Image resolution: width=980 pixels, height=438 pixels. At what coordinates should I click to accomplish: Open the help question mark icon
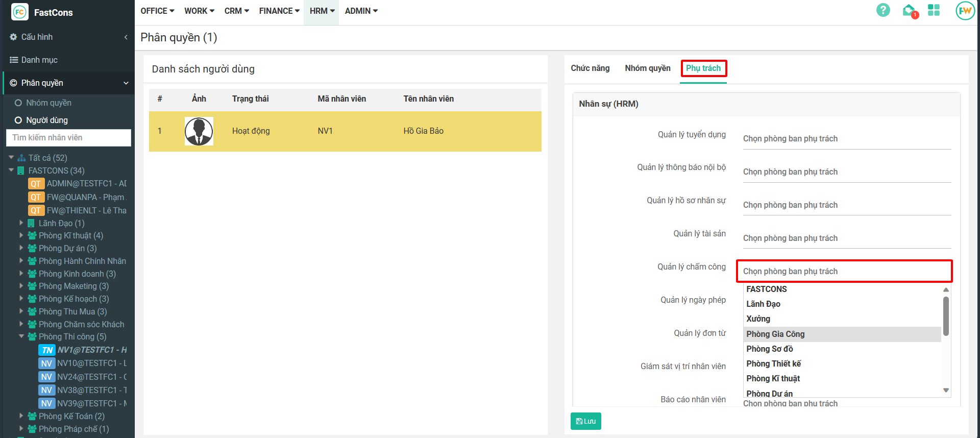(883, 10)
